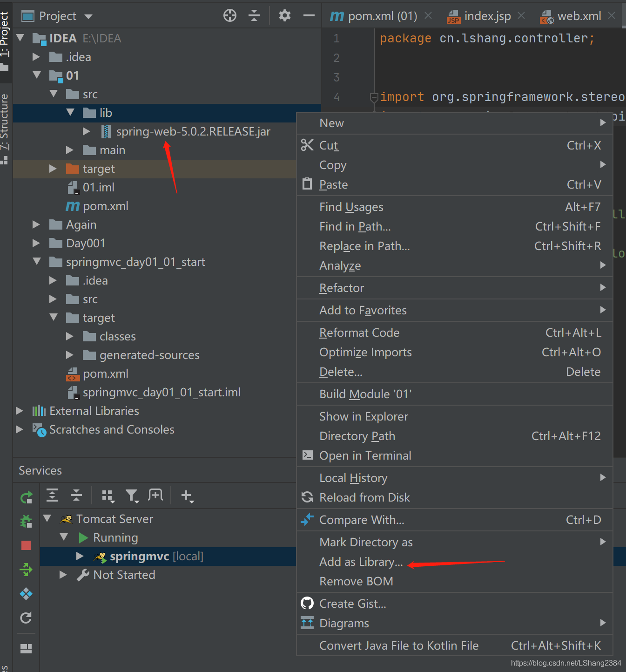
Task: Click the debug bug icon in Services
Action: coord(26,521)
